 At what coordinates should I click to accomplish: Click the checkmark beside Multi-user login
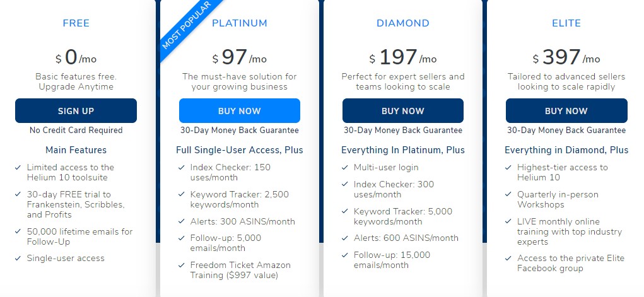coord(345,168)
